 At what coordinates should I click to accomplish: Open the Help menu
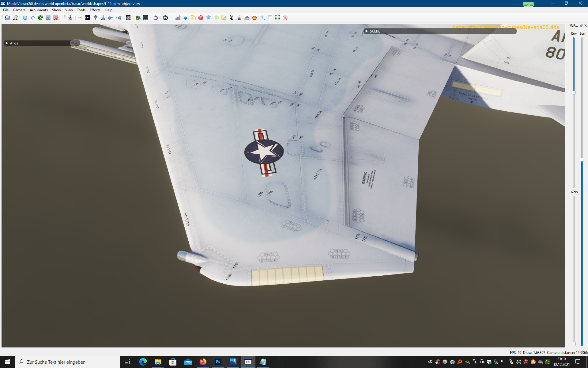(108, 10)
